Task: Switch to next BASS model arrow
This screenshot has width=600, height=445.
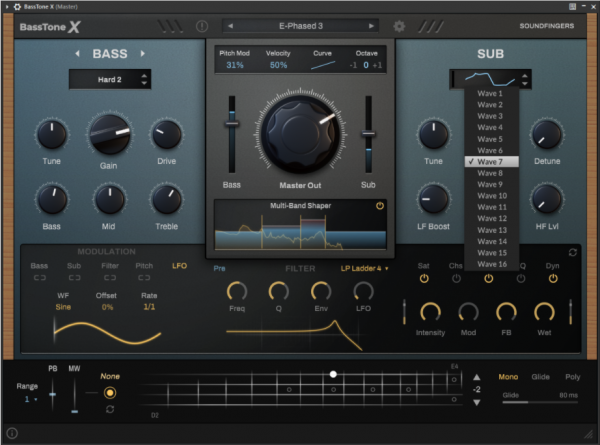Action: click(143, 54)
